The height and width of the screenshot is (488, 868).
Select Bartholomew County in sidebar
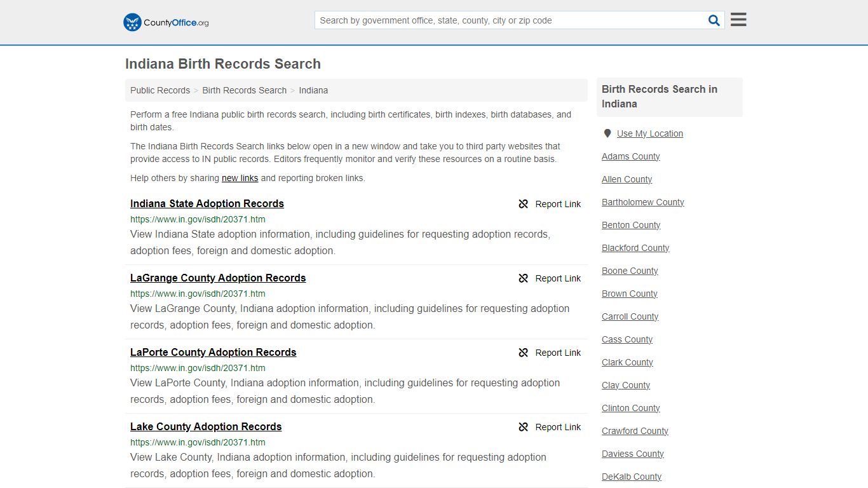[643, 202]
